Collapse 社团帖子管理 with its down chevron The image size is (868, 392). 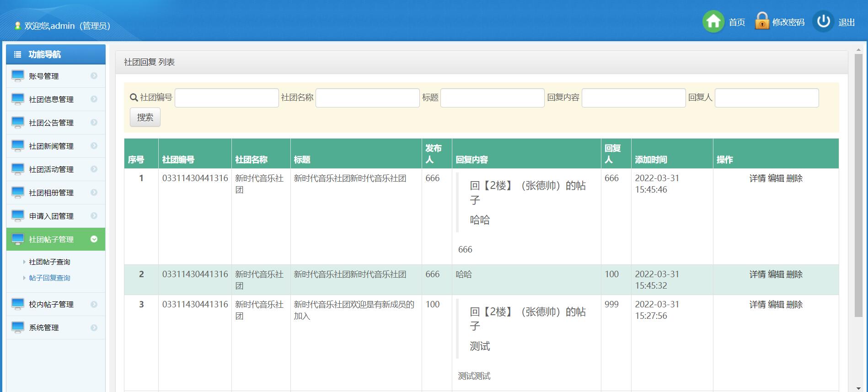(x=94, y=239)
